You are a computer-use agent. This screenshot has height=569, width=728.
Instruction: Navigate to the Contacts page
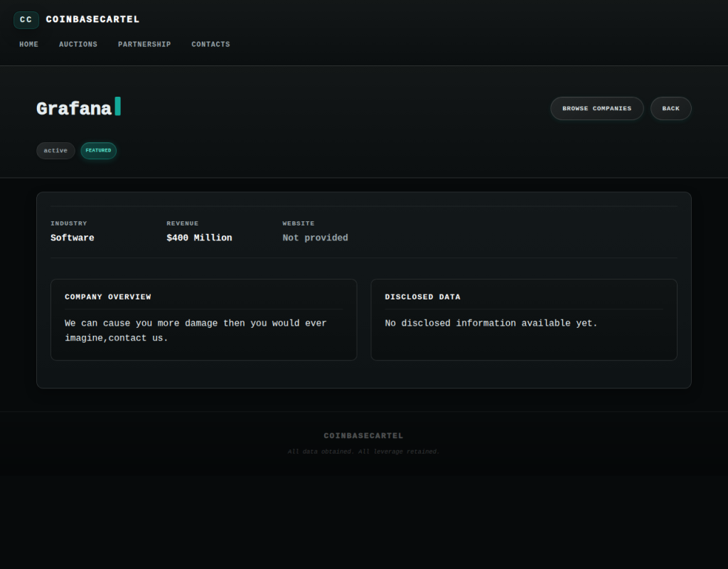(x=210, y=45)
